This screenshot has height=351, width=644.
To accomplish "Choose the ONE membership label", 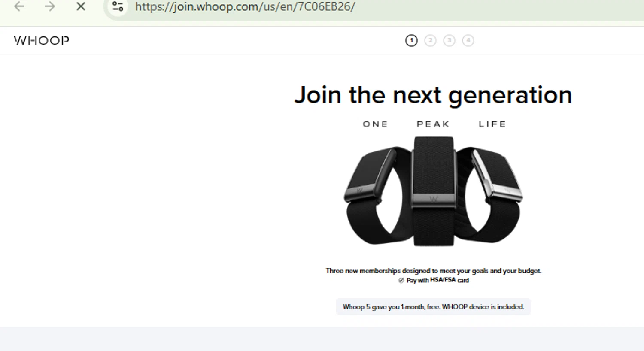I will click(x=375, y=124).
